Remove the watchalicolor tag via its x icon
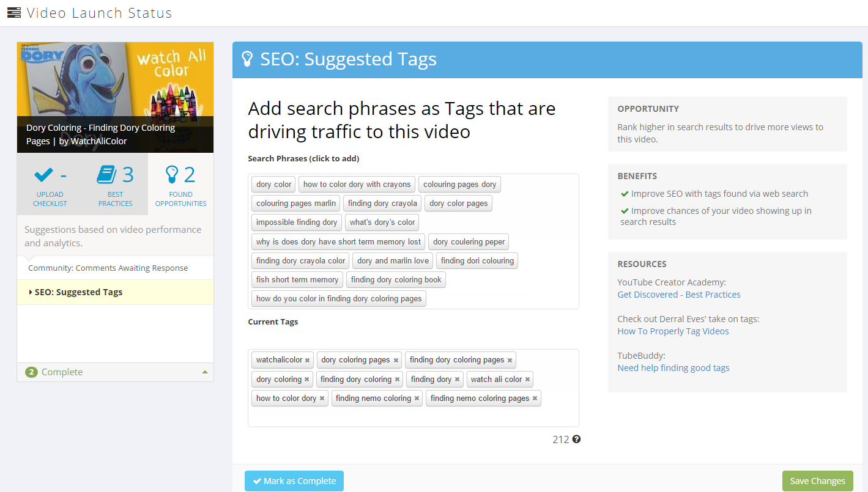The height and width of the screenshot is (492, 868). (307, 361)
